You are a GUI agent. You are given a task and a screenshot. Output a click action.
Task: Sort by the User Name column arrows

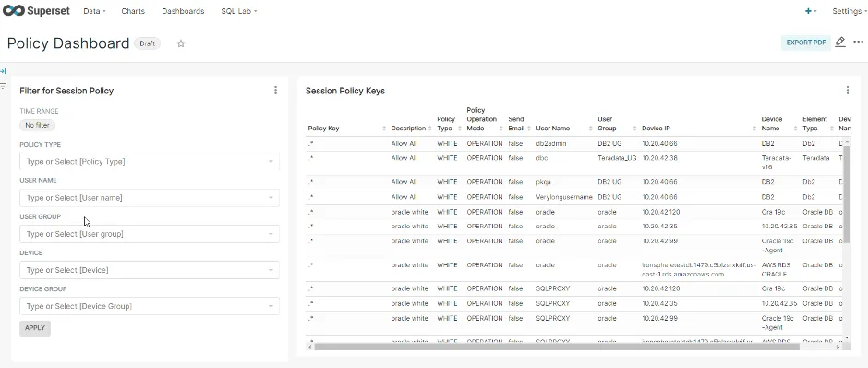tap(591, 129)
